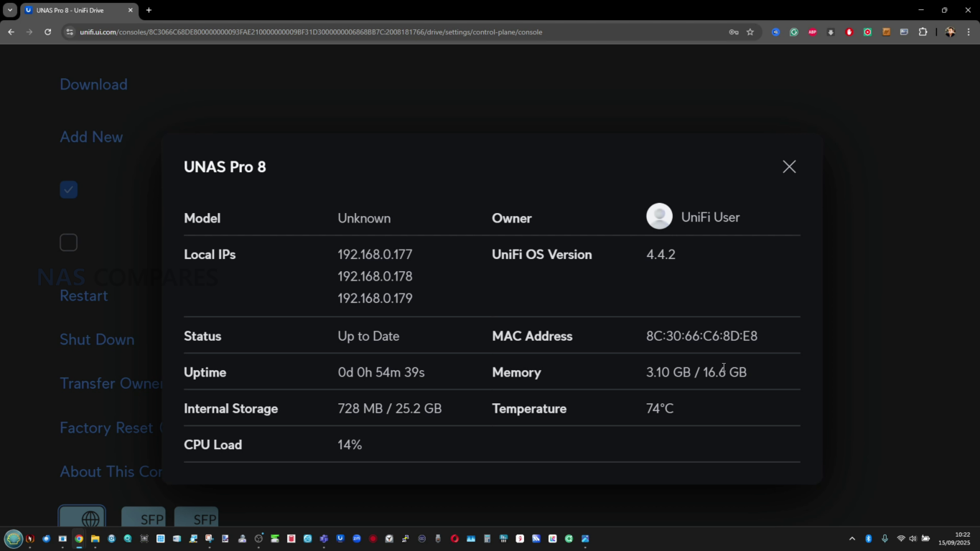980x551 pixels.
Task: Open the battery status tray icon
Action: pos(925,539)
